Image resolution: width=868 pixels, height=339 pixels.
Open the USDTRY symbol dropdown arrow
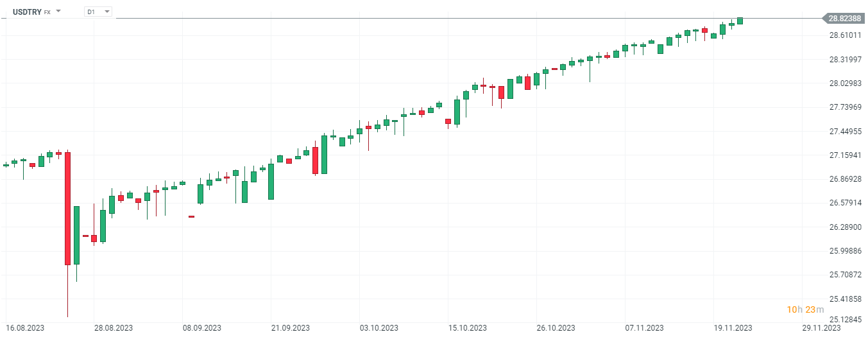(x=58, y=12)
